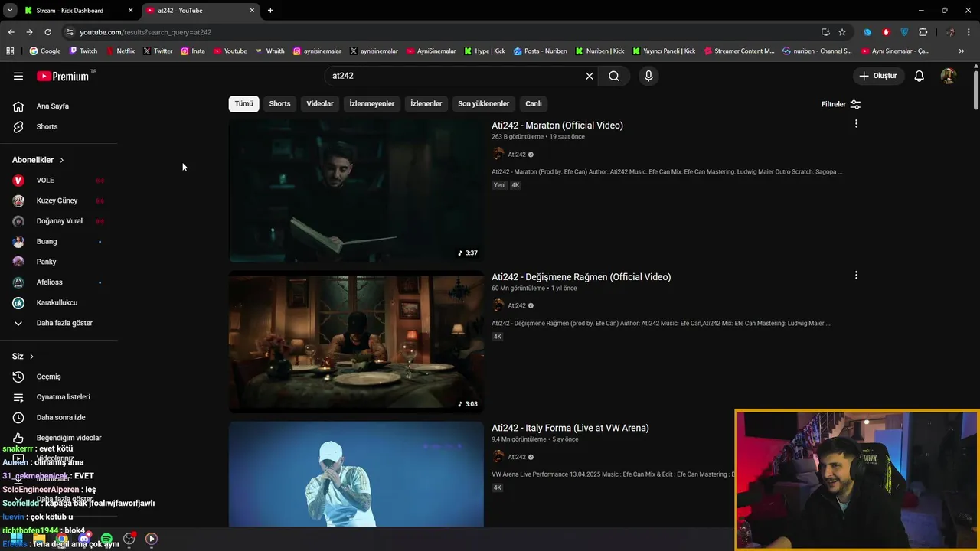Image resolution: width=980 pixels, height=551 pixels.
Task: Open the Oluştur create menu
Action: [x=877, y=76]
